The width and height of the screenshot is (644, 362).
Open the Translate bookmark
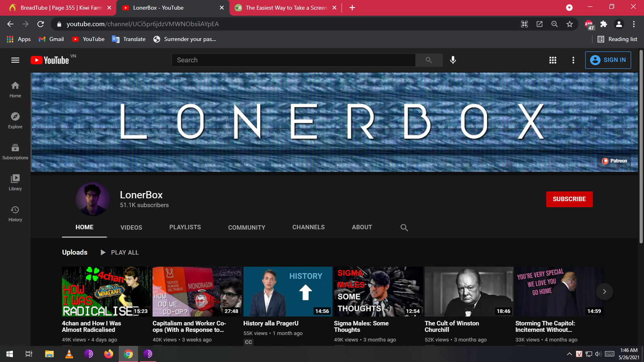click(x=129, y=39)
